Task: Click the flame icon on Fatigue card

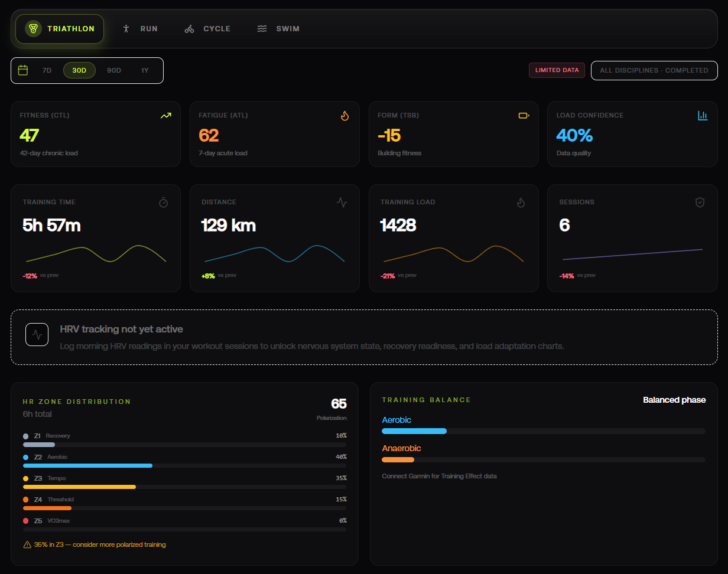Action: [345, 116]
